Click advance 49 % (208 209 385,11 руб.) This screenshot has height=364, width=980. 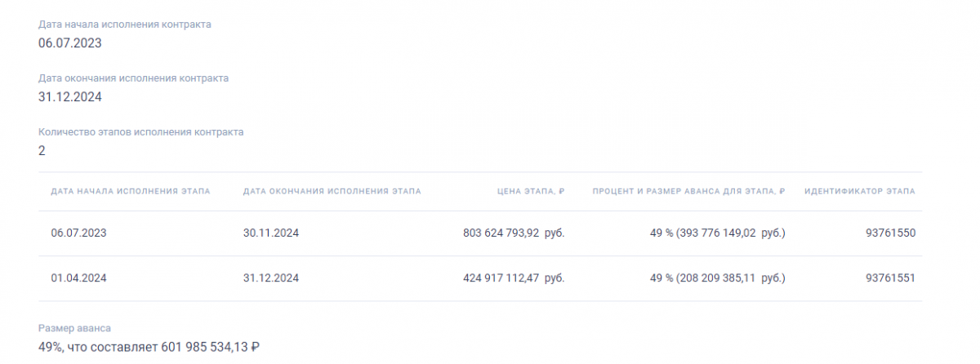(x=718, y=278)
